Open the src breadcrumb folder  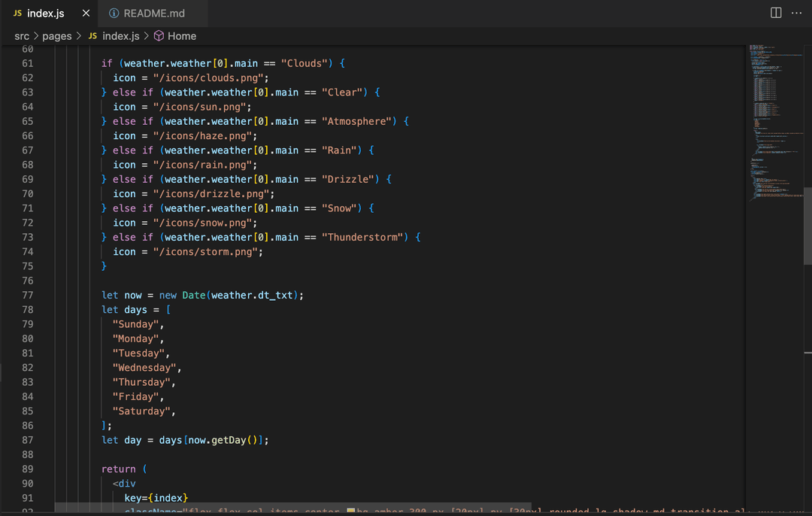point(22,36)
